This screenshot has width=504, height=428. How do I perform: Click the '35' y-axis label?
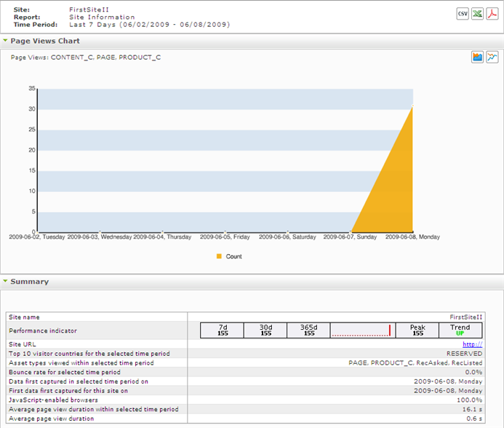point(32,88)
